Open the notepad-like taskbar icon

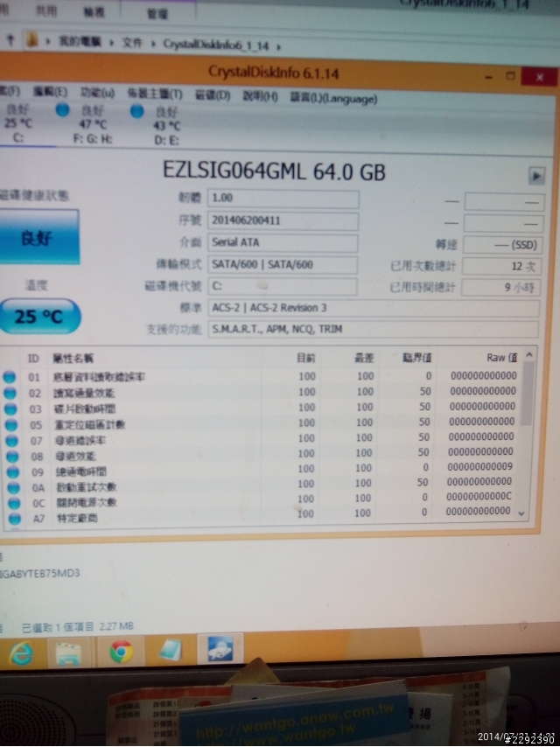[x=170, y=650]
